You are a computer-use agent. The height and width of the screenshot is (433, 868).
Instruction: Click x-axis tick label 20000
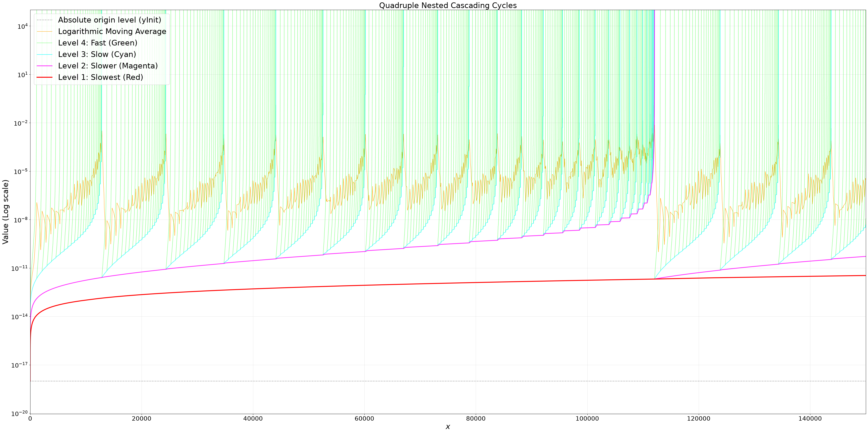click(x=142, y=419)
